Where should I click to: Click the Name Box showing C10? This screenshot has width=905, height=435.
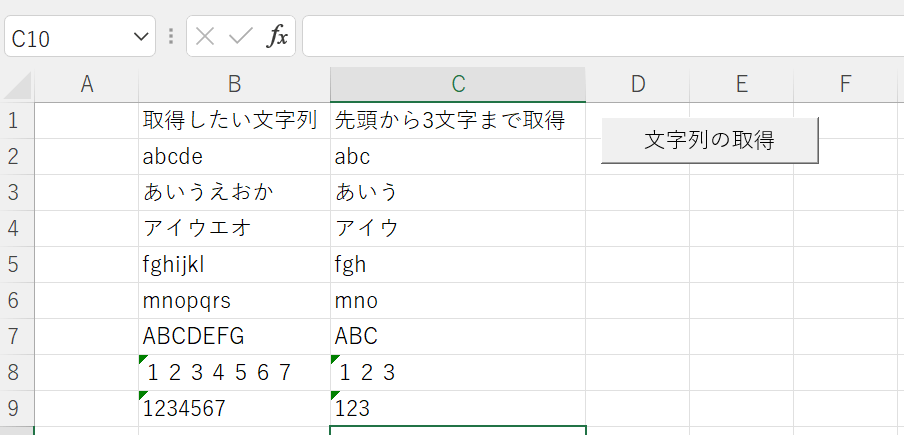coord(65,38)
